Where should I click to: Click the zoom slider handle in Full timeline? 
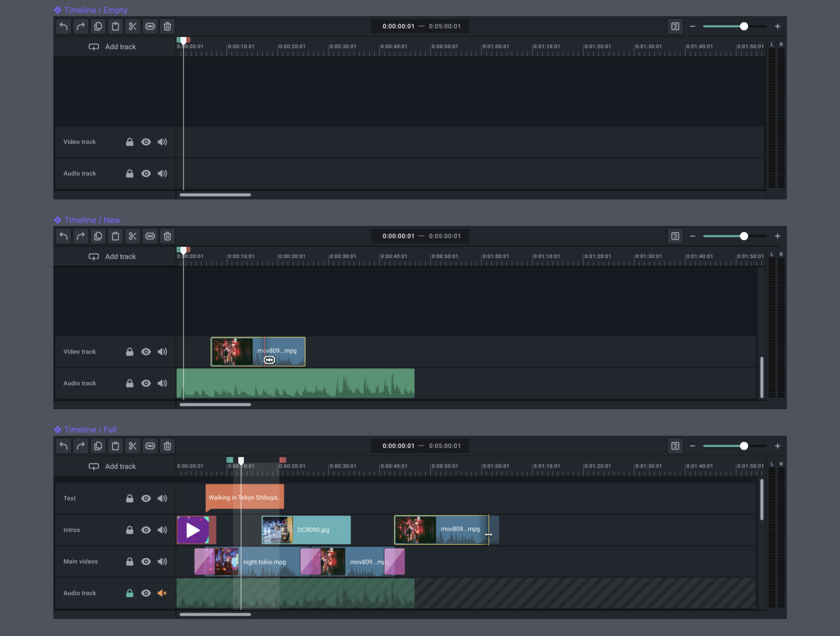coord(744,446)
